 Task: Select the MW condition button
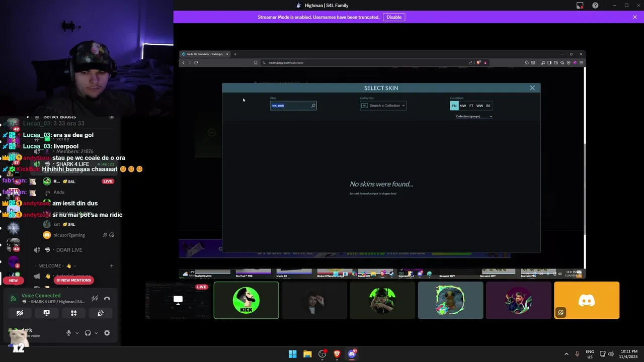pyautogui.click(x=463, y=106)
